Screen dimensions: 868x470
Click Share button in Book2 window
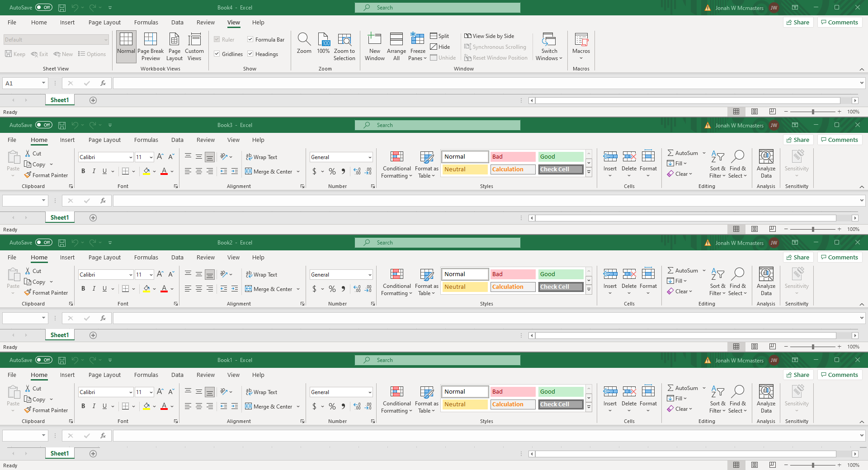click(x=798, y=258)
